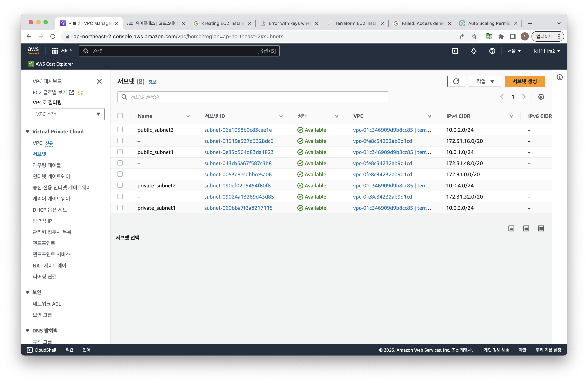The width and height of the screenshot is (588, 383).
Task: Open AWS Cost Explorer shortcut
Action: 50,64
